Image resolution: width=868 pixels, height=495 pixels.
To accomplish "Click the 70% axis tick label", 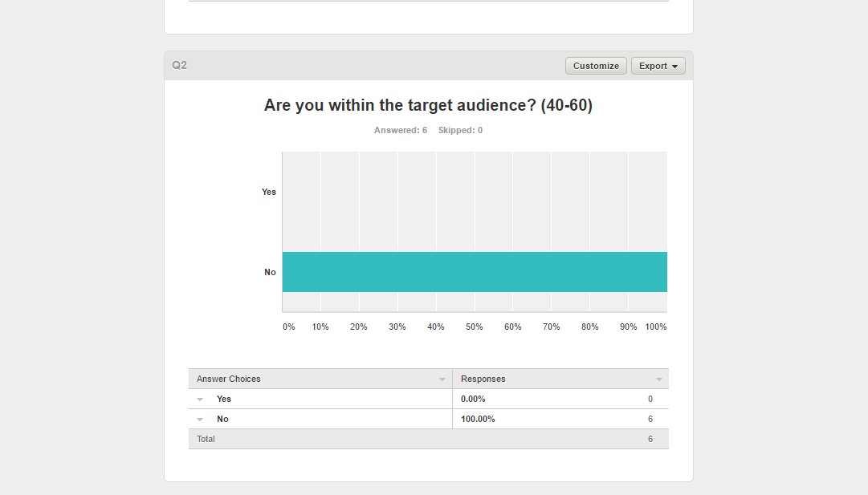I will pyautogui.click(x=552, y=327).
